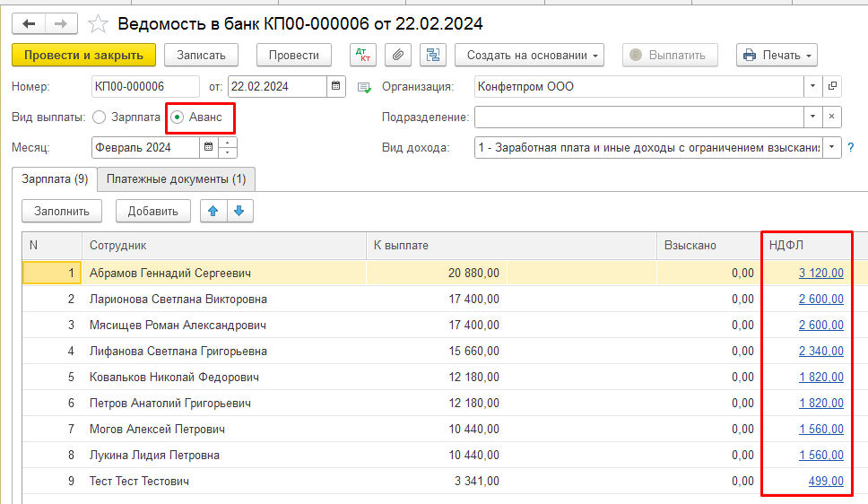Click the date field 22.02.2024
This screenshot has height=504, width=868.
(277, 86)
